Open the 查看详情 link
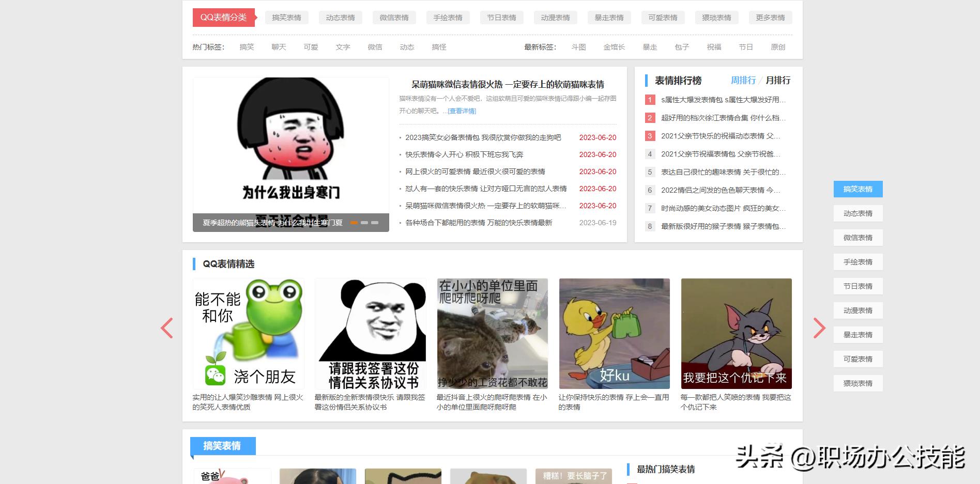The height and width of the screenshot is (484, 980). coord(462,111)
